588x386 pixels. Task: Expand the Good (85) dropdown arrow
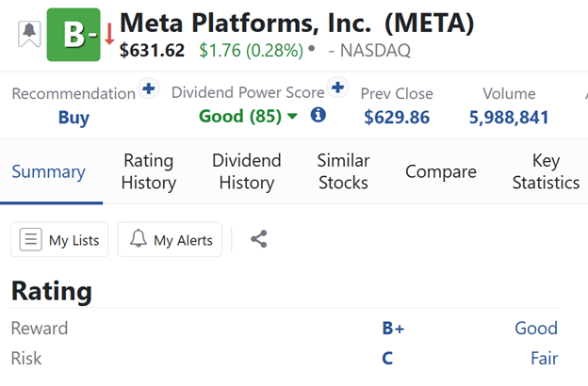[x=292, y=117]
